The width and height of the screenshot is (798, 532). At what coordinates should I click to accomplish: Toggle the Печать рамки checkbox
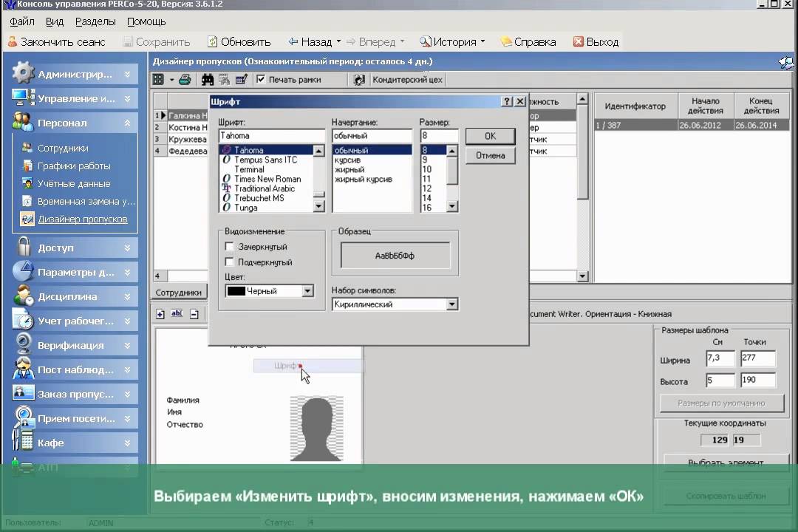click(x=261, y=79)
